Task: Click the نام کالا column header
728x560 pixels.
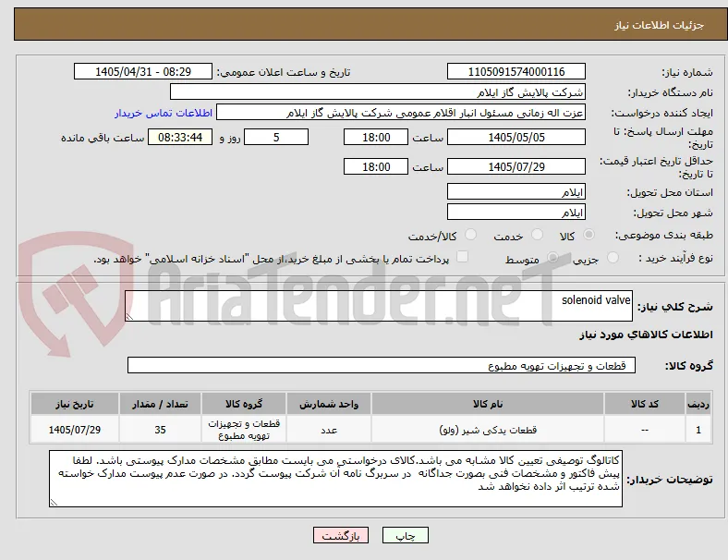Action: [488, 404]
